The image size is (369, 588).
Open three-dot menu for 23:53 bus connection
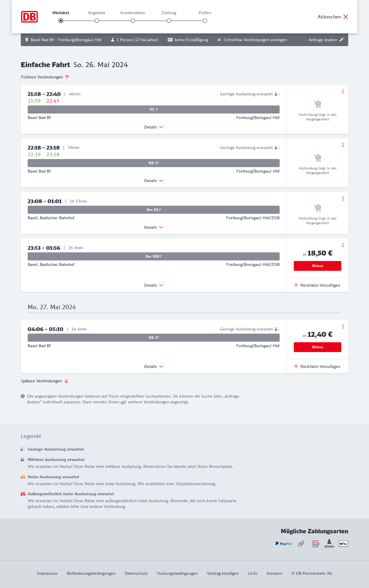tap(343, 245)
